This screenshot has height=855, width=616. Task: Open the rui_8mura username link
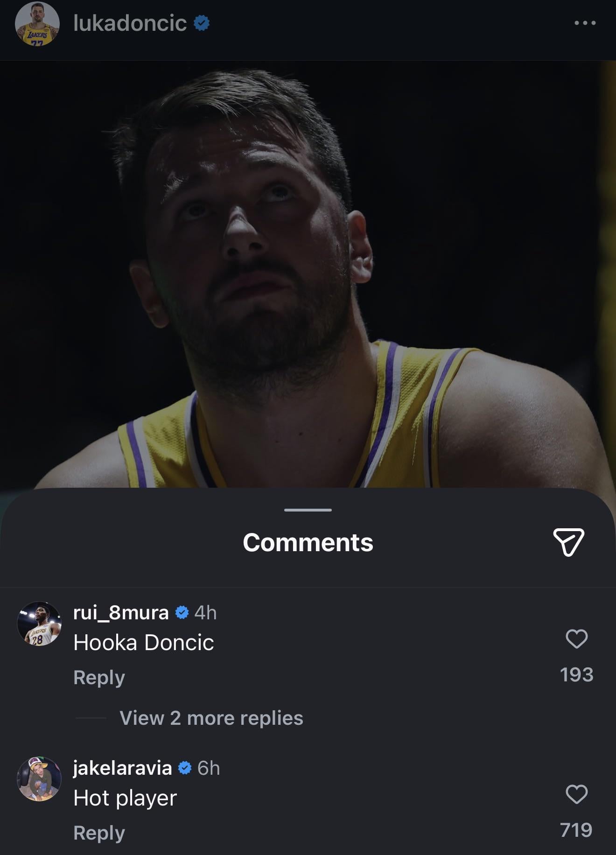pos(121,612)
